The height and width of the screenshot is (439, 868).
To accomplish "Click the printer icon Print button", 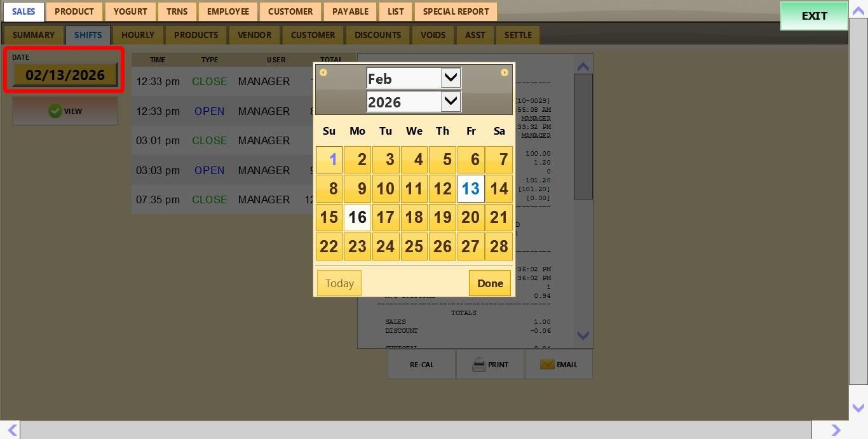I will pyautogui.click(x=490, y=365).
